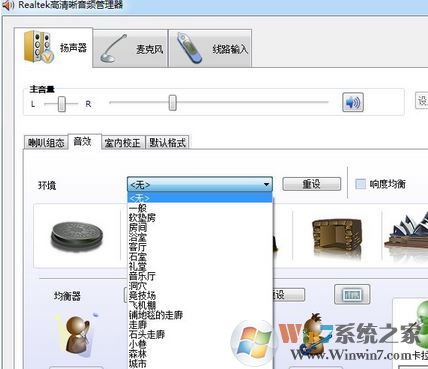Select 城市 in the environment list
This screenshot has height=369, width=428.
(200, 363)
